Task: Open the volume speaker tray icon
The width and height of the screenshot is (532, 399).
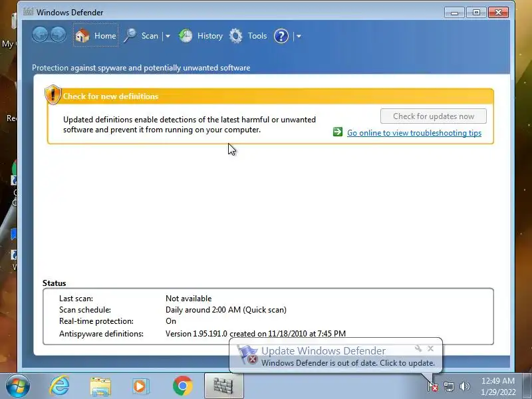Action: pos(464,386)
